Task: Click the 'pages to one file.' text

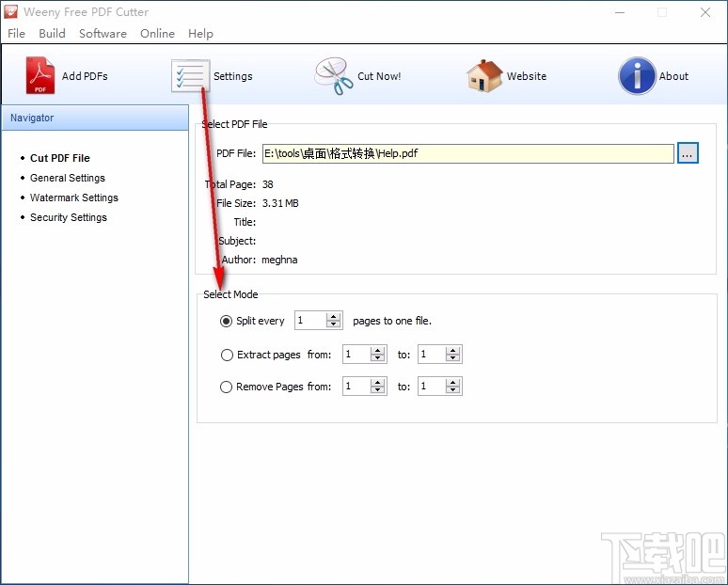Action: click(392, 322)
